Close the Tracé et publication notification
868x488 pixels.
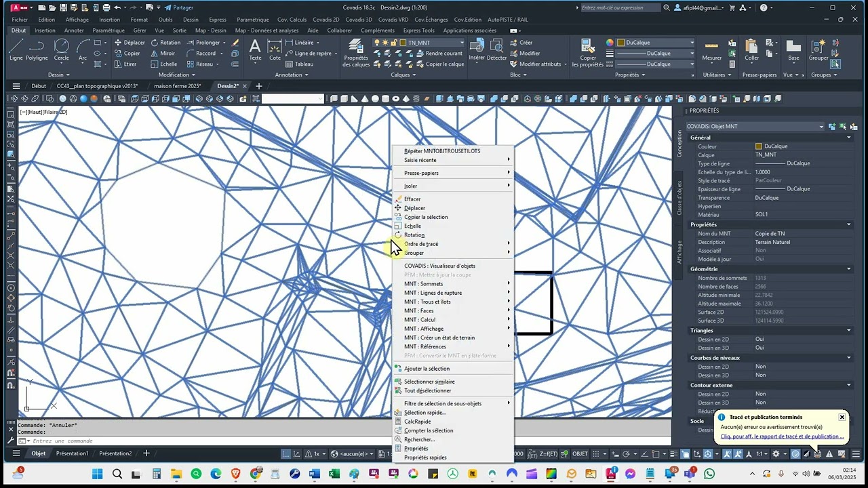coord(842,417)
